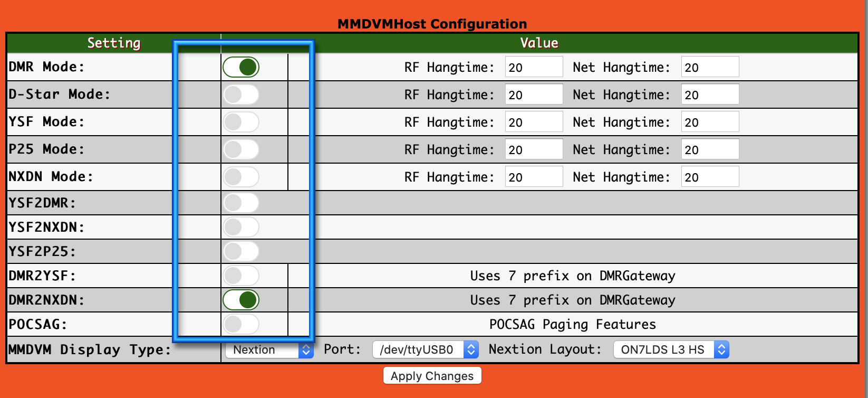Enable the D-Star Mode toggle
868x398 pixels.
241,94
